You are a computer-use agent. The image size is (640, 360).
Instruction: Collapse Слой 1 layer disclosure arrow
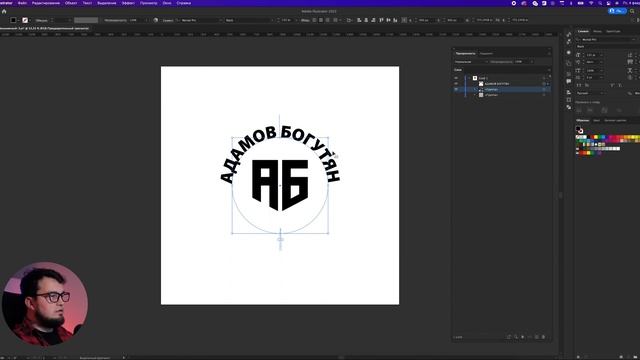click(x=469, y=78)
